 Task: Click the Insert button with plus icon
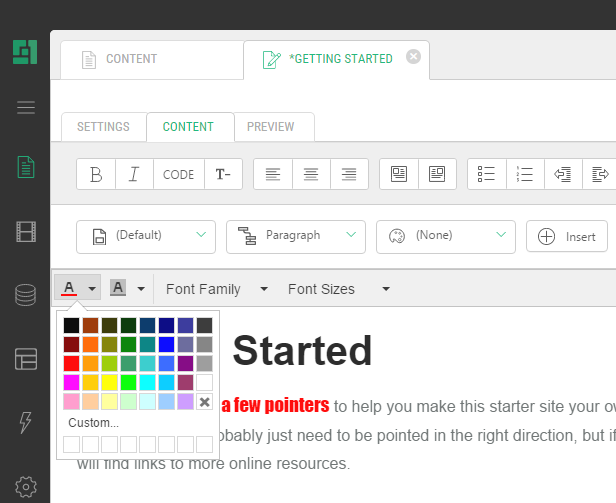pos(567,237)
